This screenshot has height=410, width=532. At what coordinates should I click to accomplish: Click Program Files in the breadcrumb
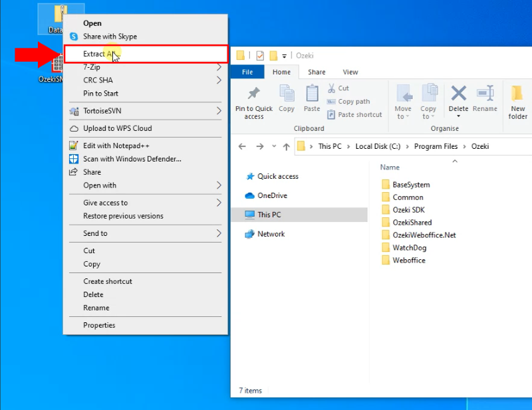click(436, 146)
